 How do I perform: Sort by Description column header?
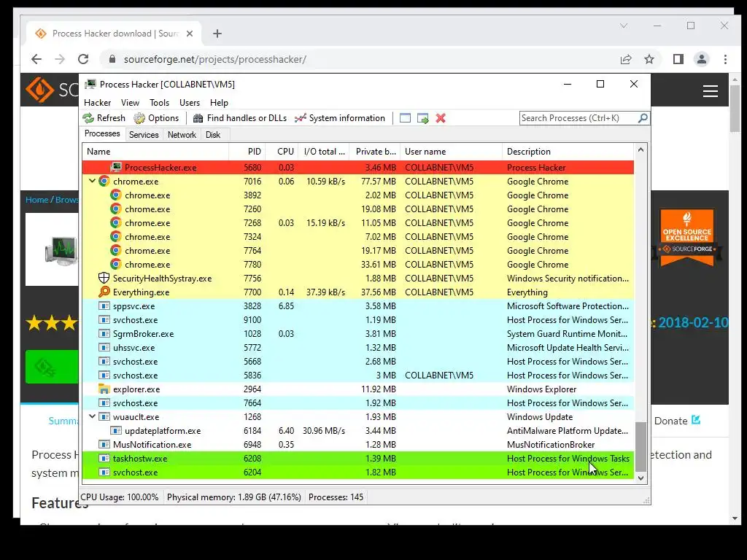pos(568,152)
